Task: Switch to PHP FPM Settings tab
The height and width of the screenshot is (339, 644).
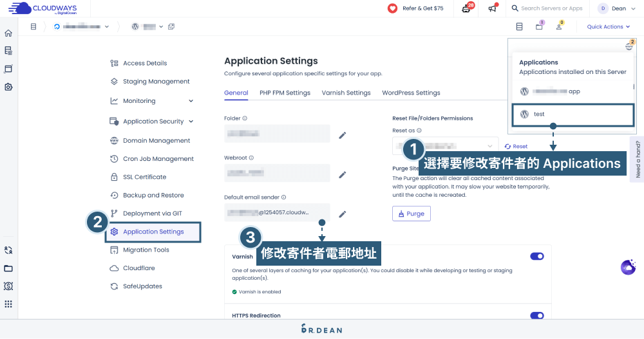Action: (285, 93)
